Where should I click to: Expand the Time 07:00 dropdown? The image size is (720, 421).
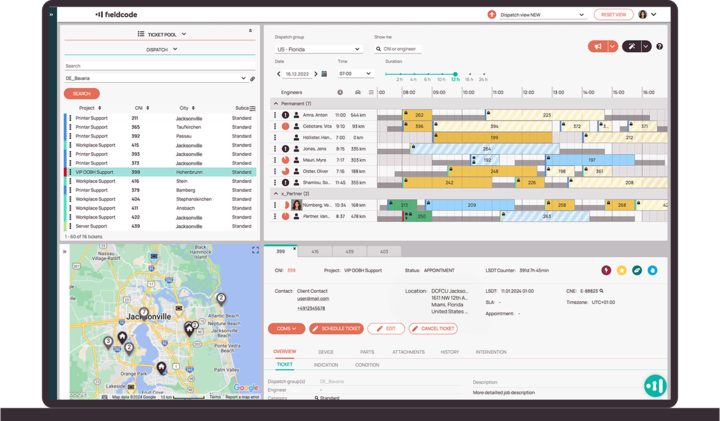[x=357, y=74]
